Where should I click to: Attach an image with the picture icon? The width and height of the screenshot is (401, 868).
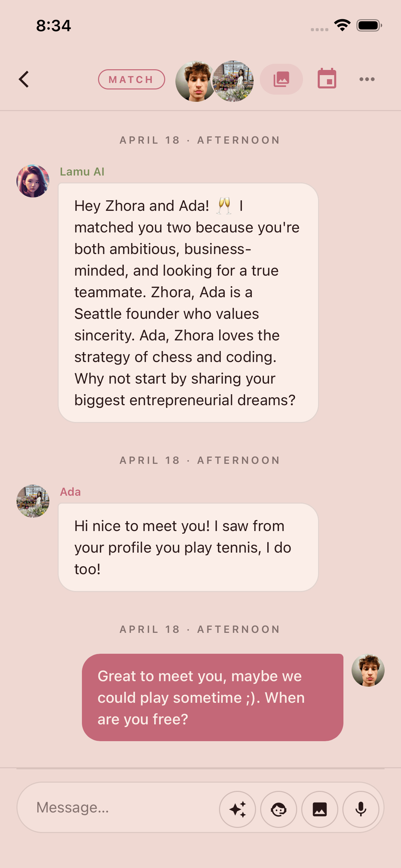point(320,809)
